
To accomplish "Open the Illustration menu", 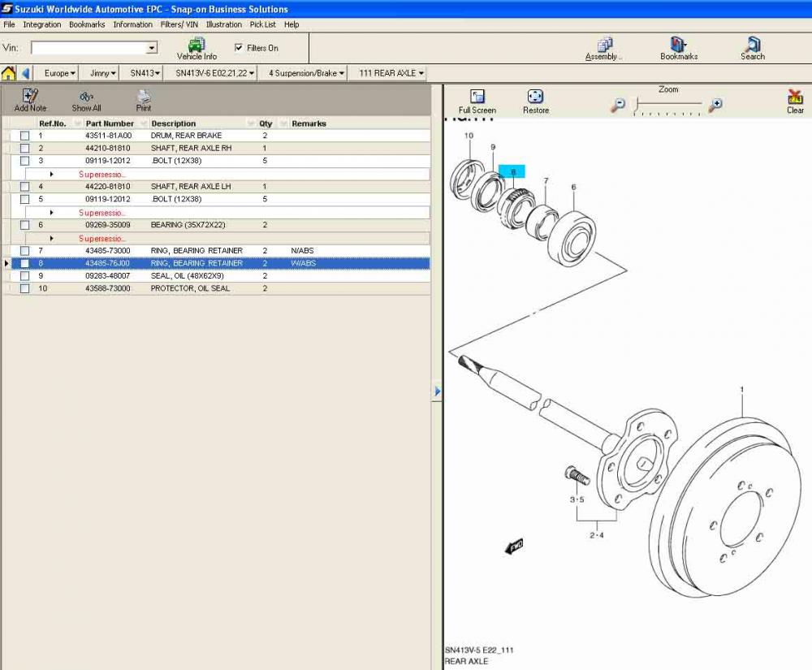I will point(223,24).
